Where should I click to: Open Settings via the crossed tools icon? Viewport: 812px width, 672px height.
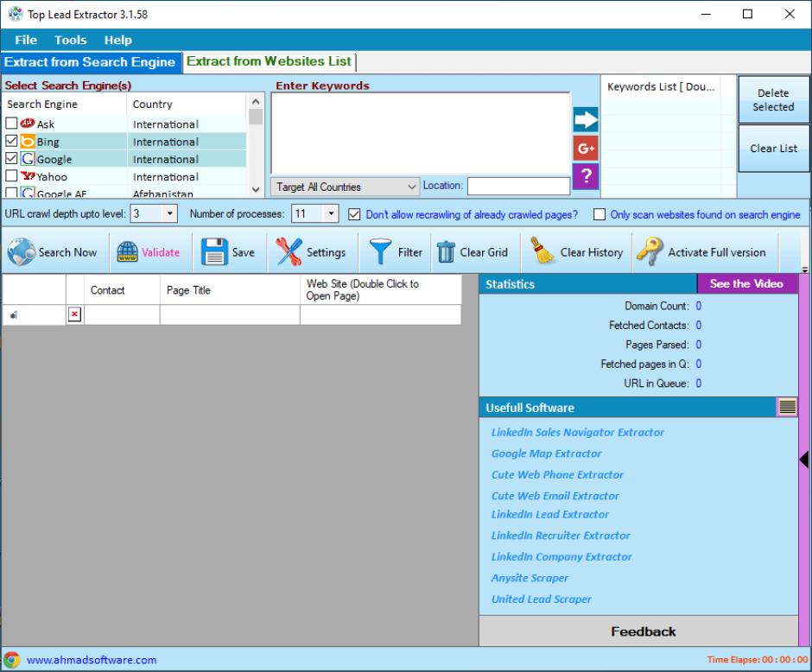coord(289,252)
